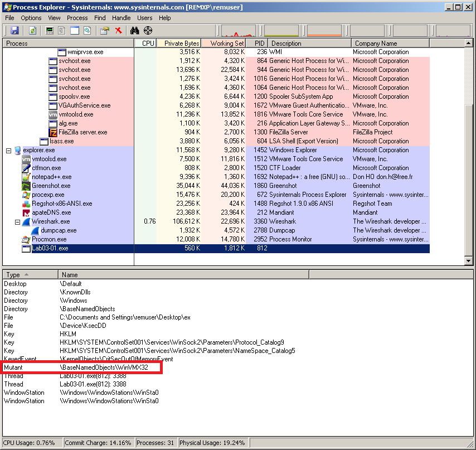The width and height of the screenshot is (476, 450).
Task: Click the Refresh Now toolbar icon
Action: pos(32,30)
